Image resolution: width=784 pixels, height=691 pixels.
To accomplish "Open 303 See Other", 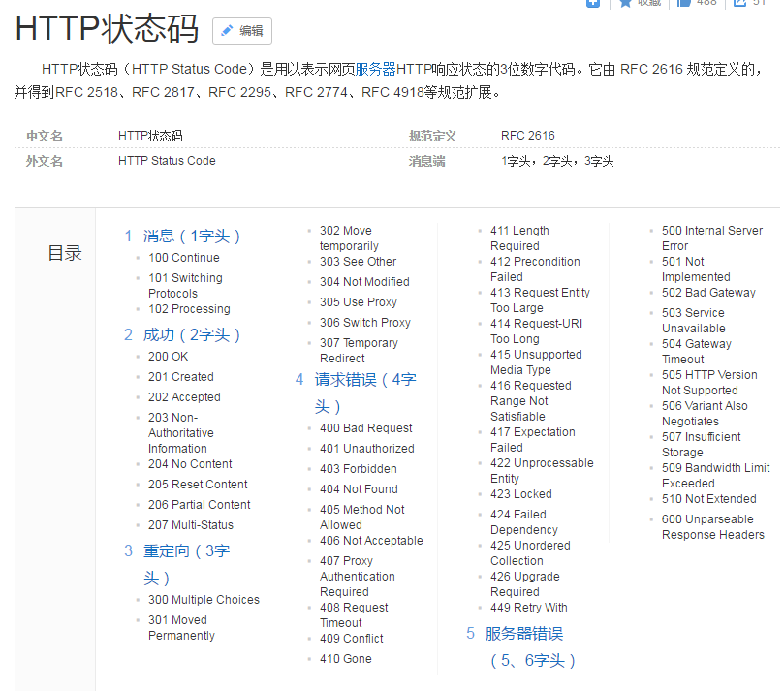I will [358, 262].
